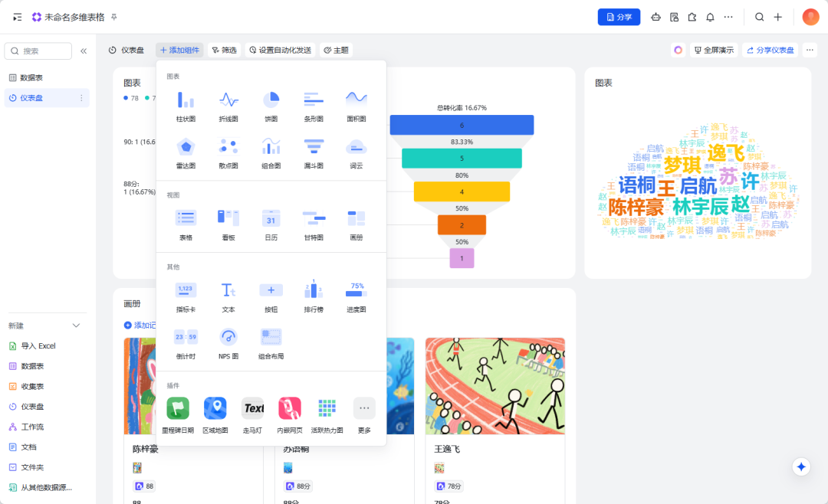This screenshot has width=828, height=504.
Task: Collapse the left sidebar with the chevron
Action: point(84,50)
